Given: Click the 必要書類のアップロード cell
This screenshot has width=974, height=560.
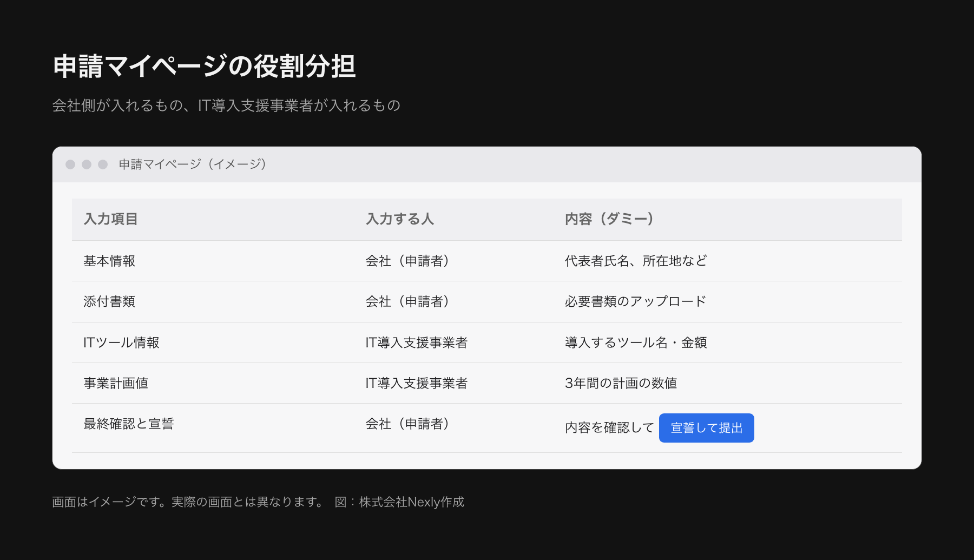Looking at the screenshot, I should 635,302.
